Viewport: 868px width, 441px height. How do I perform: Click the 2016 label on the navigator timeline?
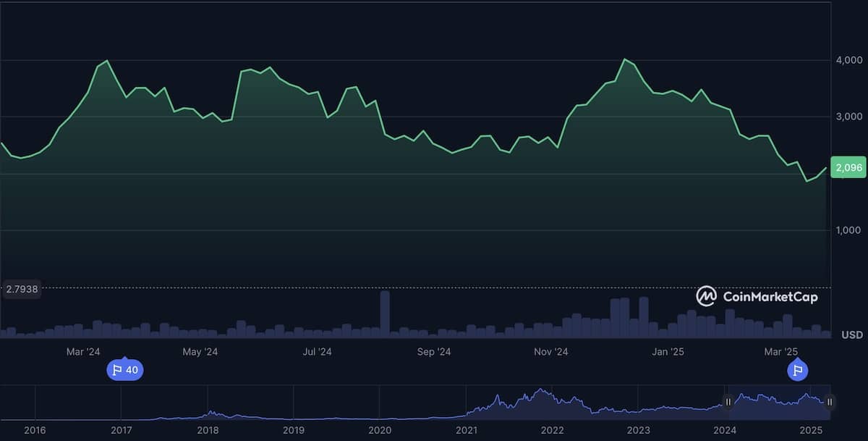[x=35, y=430]
